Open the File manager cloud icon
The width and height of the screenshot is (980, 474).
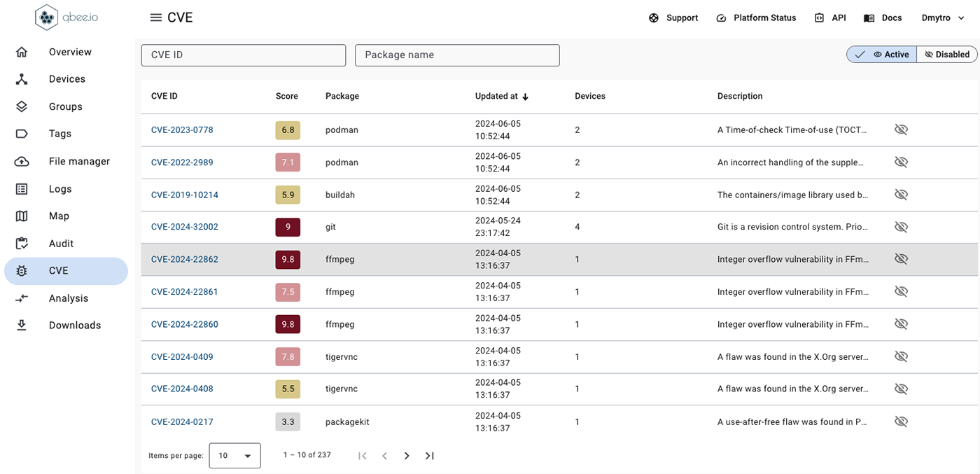[22, 162]
